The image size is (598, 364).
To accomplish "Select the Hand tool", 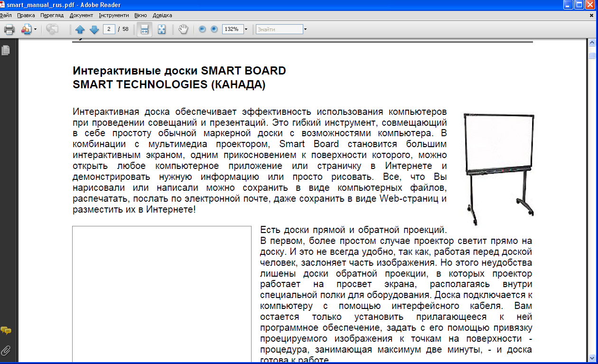I will click(183, 29).
